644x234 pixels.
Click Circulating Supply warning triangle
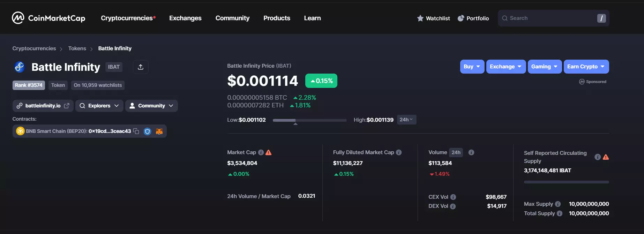tap(606, 157)
